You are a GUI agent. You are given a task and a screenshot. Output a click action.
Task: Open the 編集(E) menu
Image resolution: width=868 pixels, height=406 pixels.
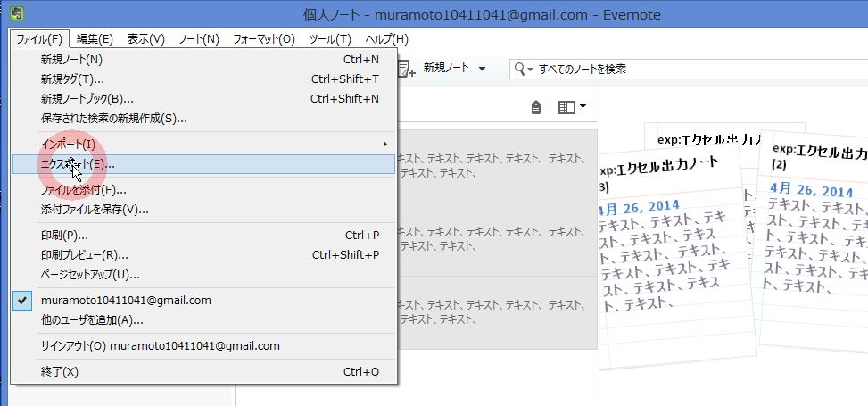point(95,39)
